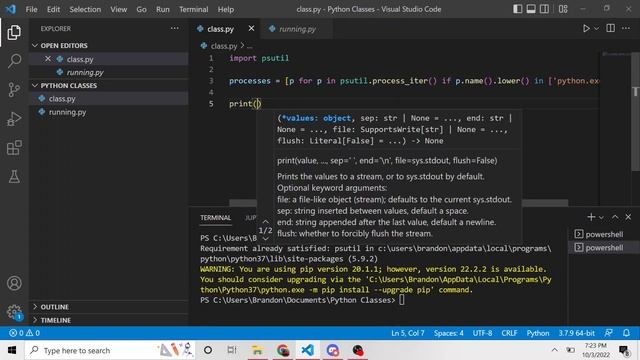Open notifications bell in status bar
The height and width of the screenshot is (360, 640).
627,333
